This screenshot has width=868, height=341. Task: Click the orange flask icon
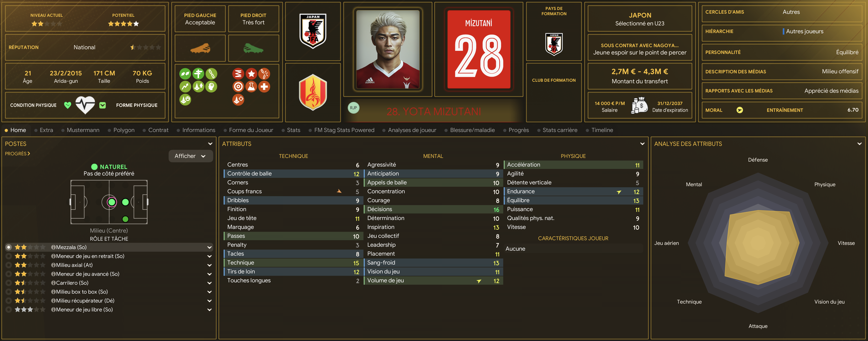click(x=251, y=86)
